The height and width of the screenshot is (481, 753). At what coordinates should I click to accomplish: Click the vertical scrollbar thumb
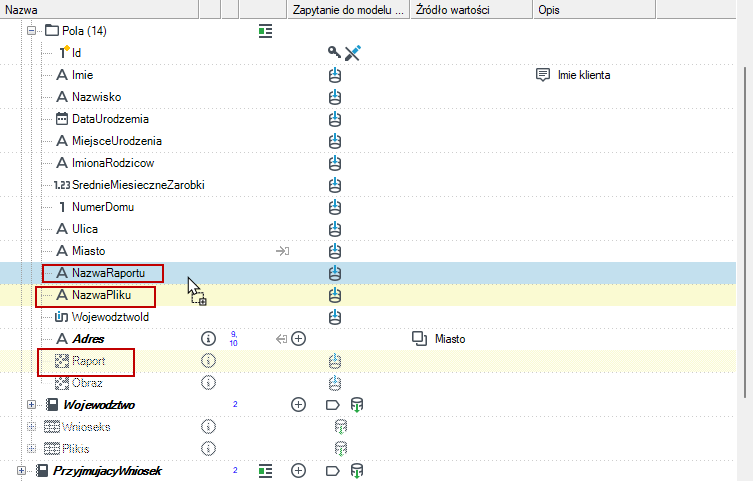click(745, 230)
